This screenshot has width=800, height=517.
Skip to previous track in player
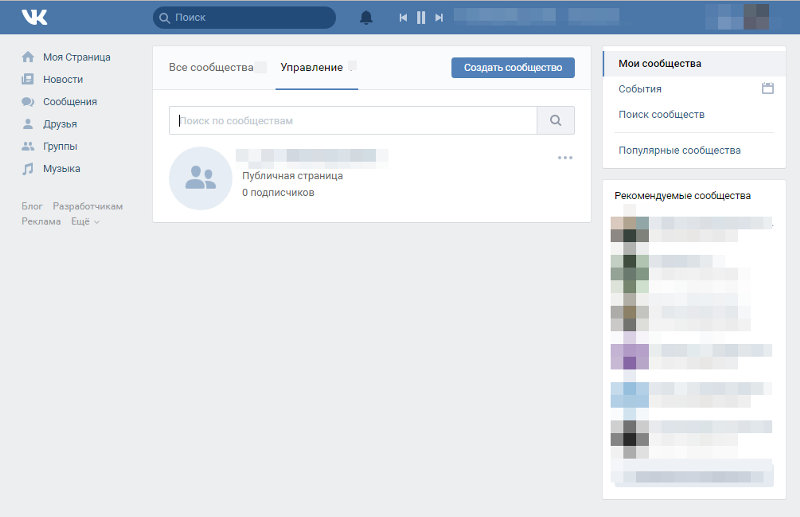pyautogui.click(x=403, y=18)
